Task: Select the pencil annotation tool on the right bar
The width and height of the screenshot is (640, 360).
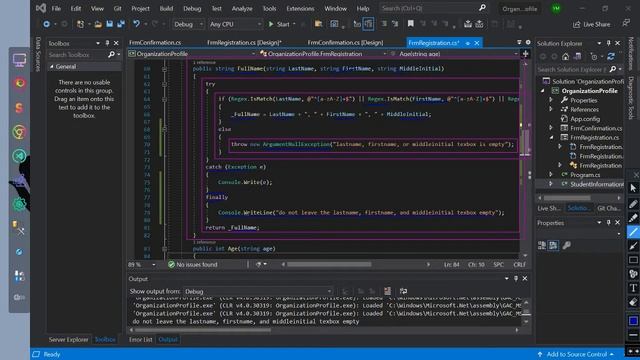Action: pos(633,204)
